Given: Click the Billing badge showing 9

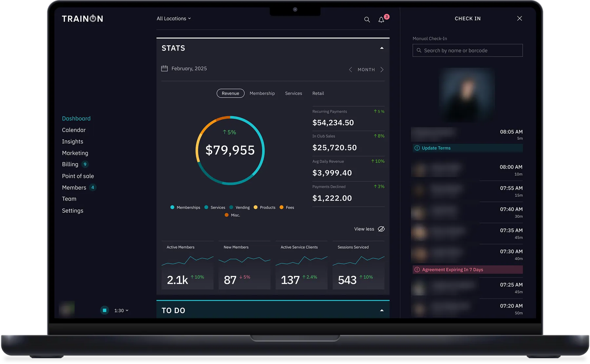Looking at the screenshot, I should [85, 164].
